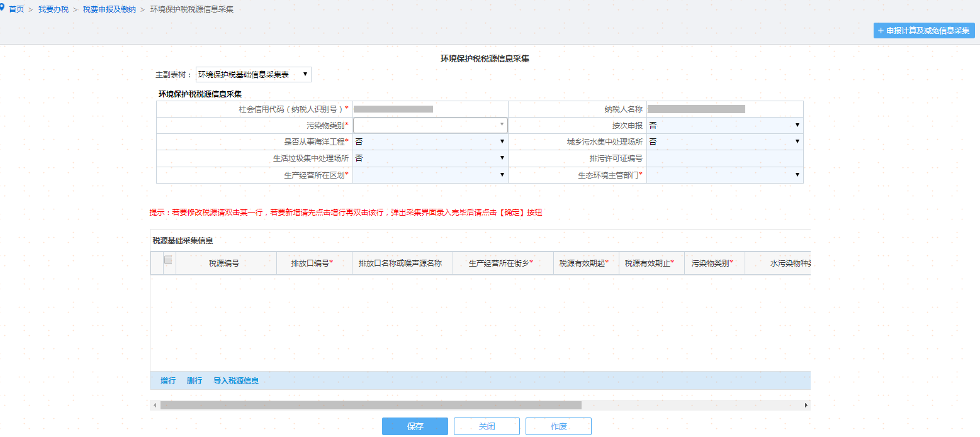Click the 税源有效期起 column header
980x437 pixels.
(585, 263)
